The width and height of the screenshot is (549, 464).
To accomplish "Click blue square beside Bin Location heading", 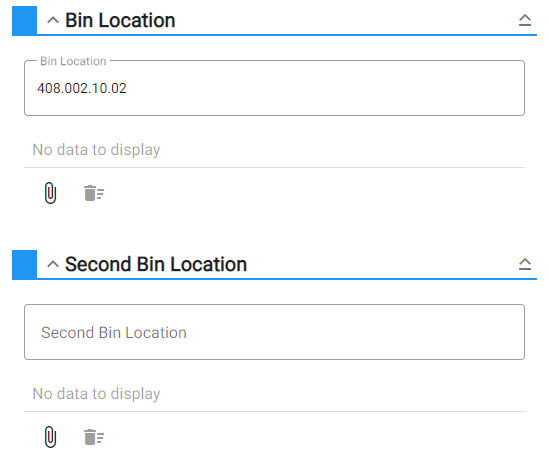I will pyautogui.click(x=25, y=20).
